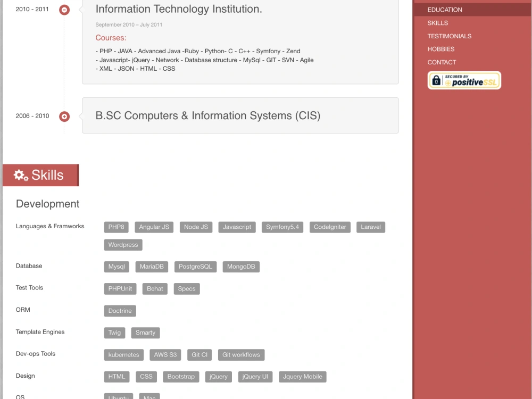
Task: Click the Design row label
Action: pos(25,376)
